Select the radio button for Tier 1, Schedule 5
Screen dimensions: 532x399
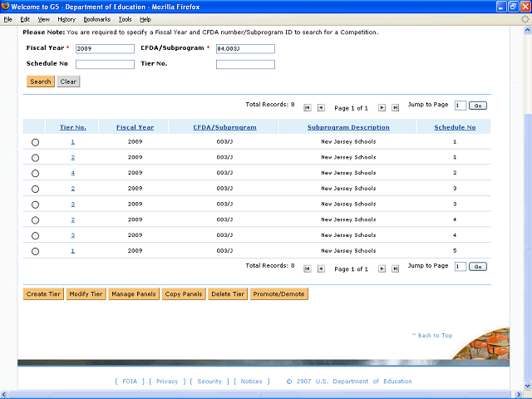click(x=35, y=251)
